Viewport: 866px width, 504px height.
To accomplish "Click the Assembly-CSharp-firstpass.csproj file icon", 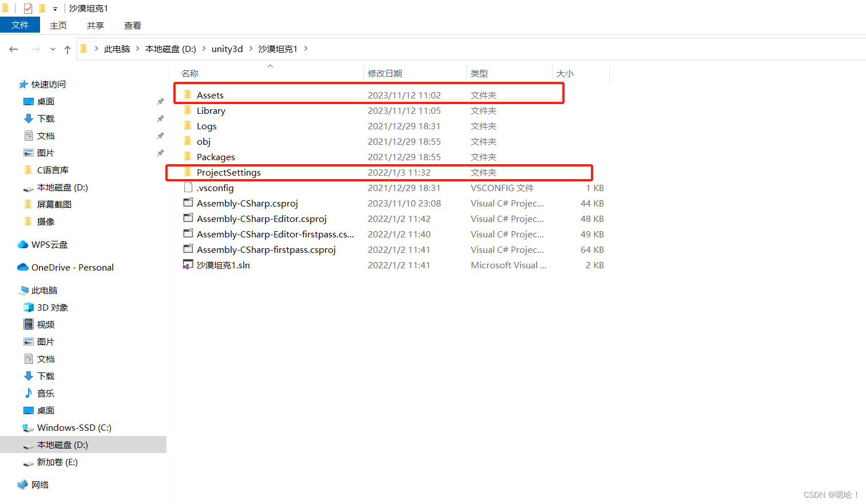I will point(188,249).
